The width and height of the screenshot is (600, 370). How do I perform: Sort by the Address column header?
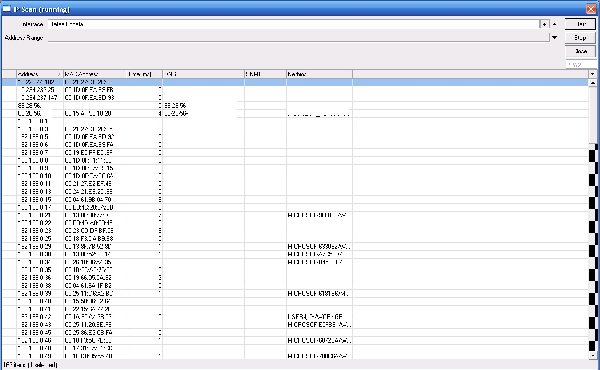(x=39, y=74)
